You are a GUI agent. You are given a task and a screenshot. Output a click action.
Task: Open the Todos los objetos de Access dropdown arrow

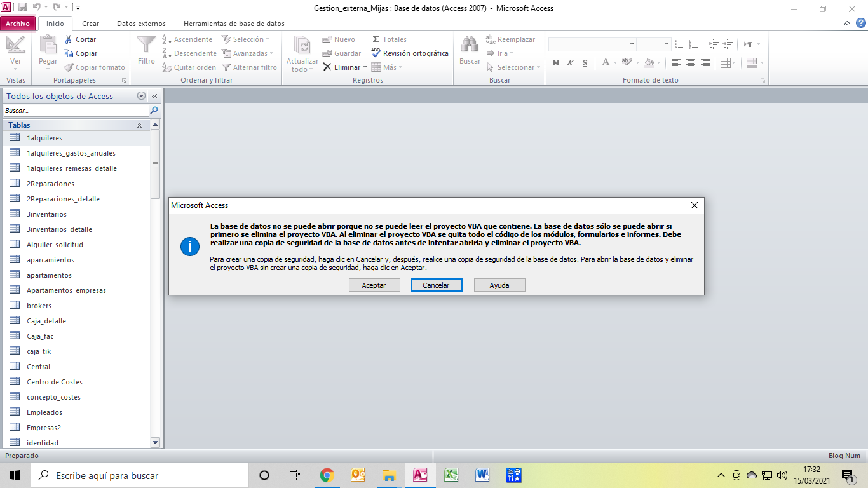coord(141,96)
